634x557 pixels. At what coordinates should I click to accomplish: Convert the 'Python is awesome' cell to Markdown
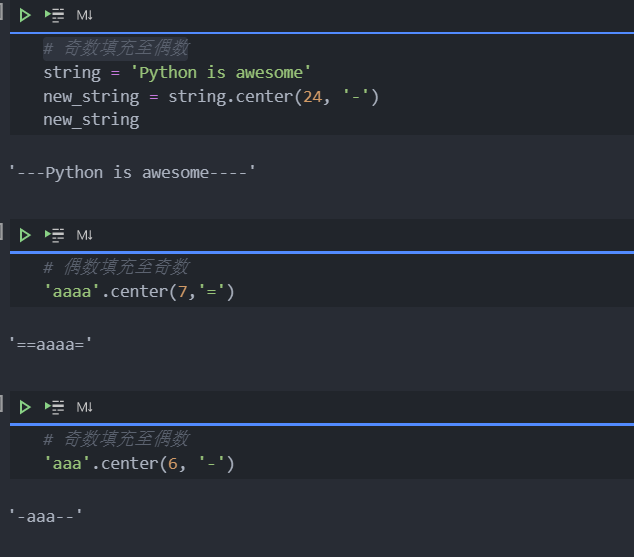click(84, 15)
